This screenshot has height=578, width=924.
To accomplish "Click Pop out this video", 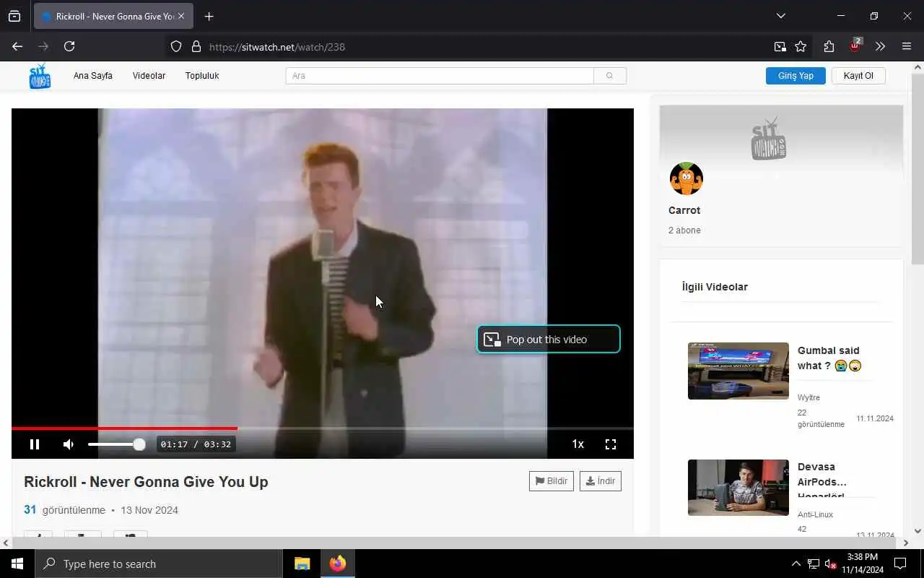I will [x=549, y=339].
